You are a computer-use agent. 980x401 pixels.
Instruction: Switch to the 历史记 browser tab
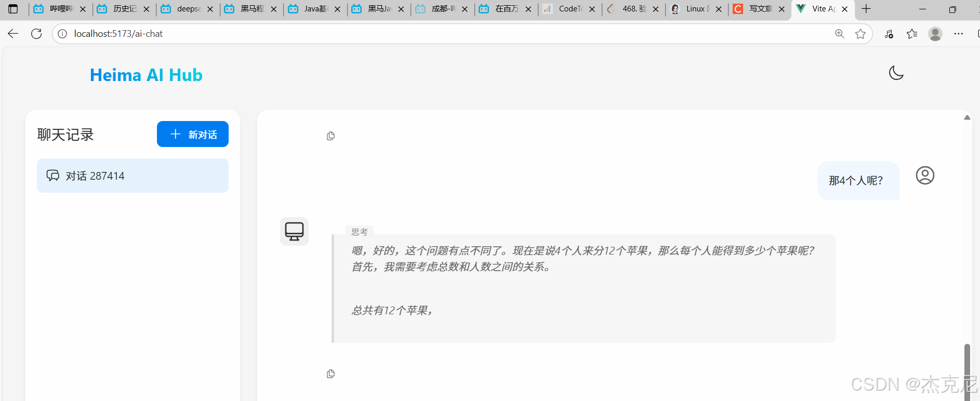pos(124,9)
